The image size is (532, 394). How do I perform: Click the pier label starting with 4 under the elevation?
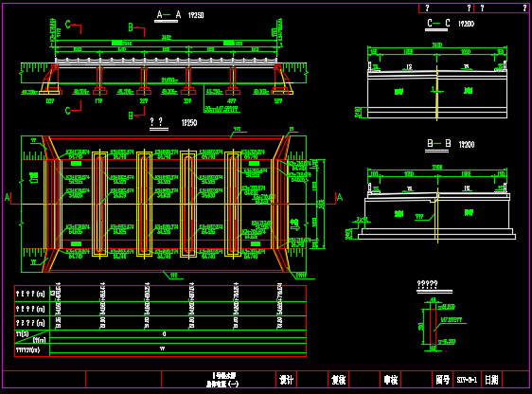[231, 100]
